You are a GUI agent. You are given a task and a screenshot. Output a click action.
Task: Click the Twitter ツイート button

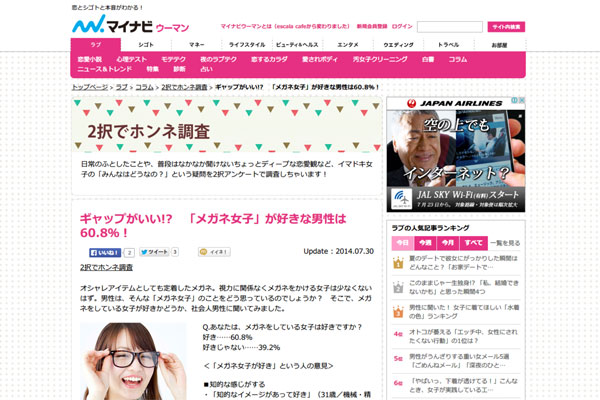pyautogui.click(x=154, y=252)
